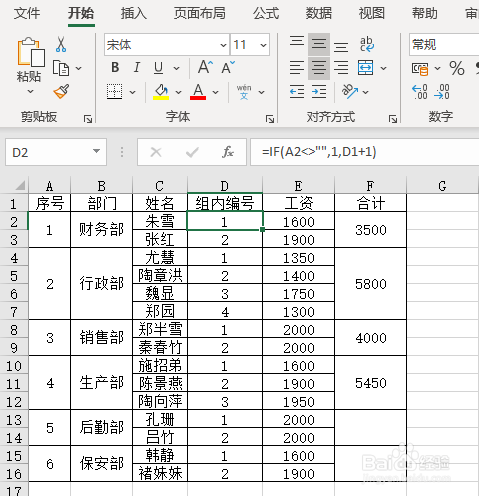The width and height of the screenshot is (479, 496).
Task: Apply yellow fill color bucket
Action: pyautogui.click(x=161, y=92)
